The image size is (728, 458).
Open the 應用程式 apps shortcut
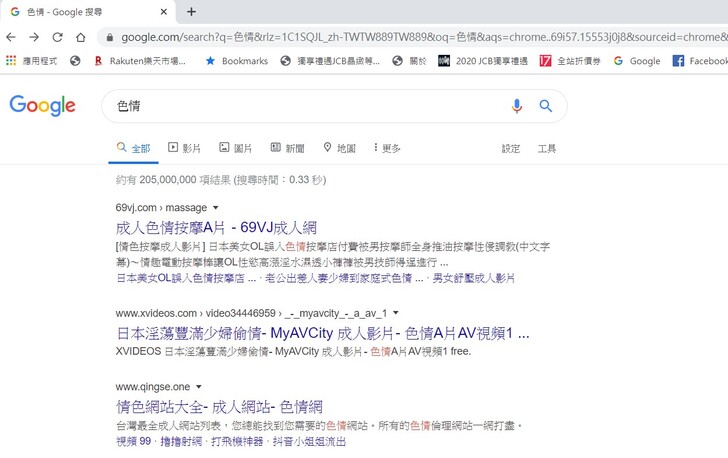pyautogui.click(x=32, y=61)
